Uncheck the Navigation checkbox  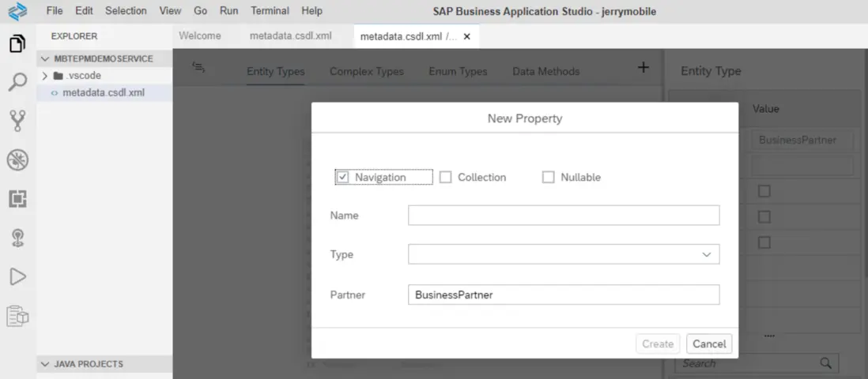click(x=342, y=178)
